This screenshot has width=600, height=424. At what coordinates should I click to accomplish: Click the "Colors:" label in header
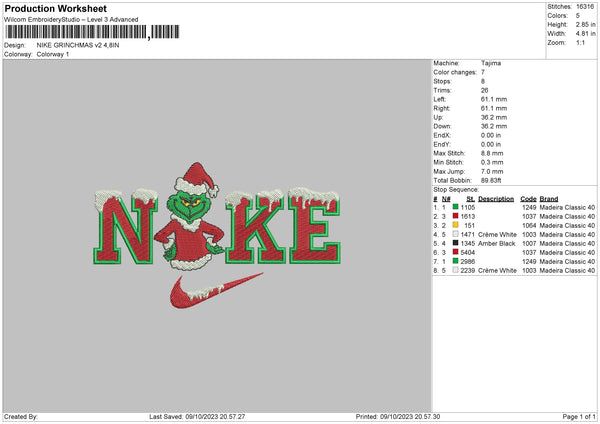tap(557, 16)
